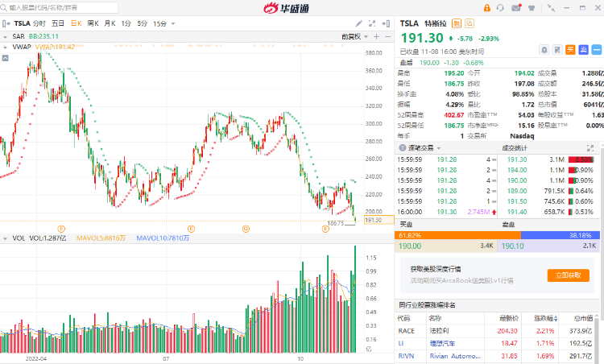Toggle left sidebar panel icon beside TSLA
The image size is (604, 364).
pyautogui.click(x=6, y=23)
